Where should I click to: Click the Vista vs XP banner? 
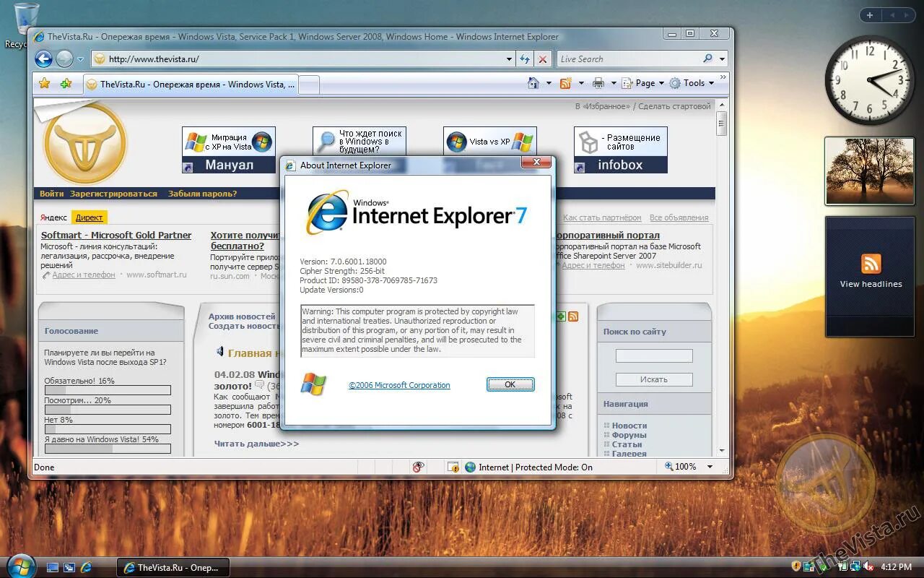[x=489, y=142]
